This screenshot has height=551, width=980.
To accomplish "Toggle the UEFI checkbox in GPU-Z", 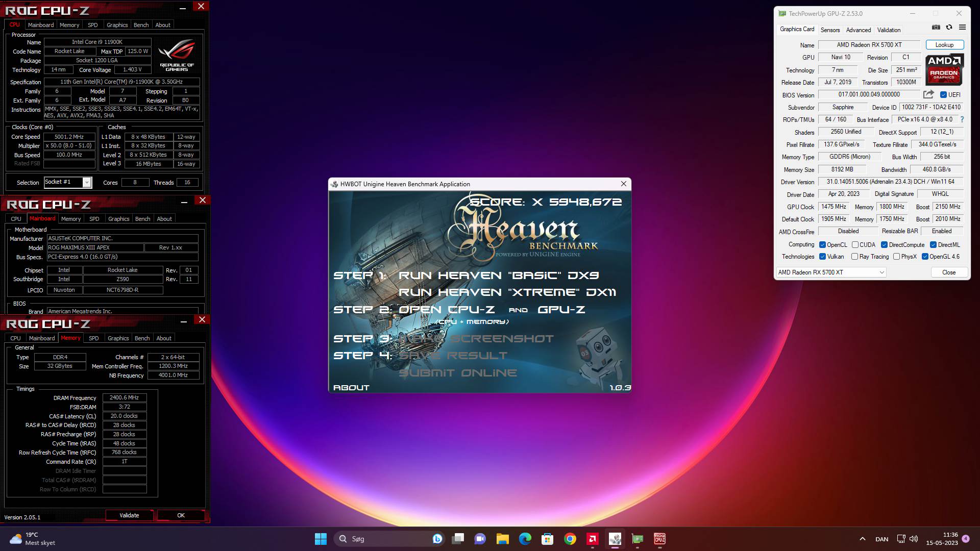I will click(943, 95).
